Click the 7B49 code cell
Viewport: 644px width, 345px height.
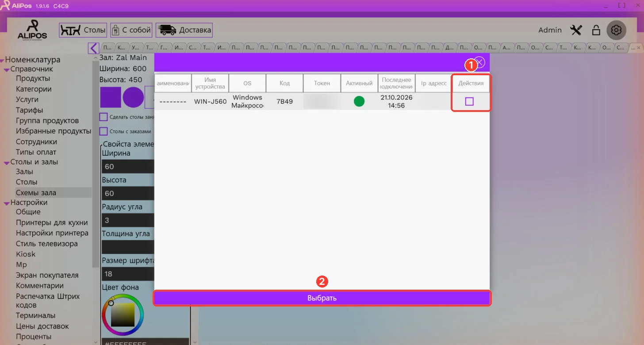click(x=284, y=101)
